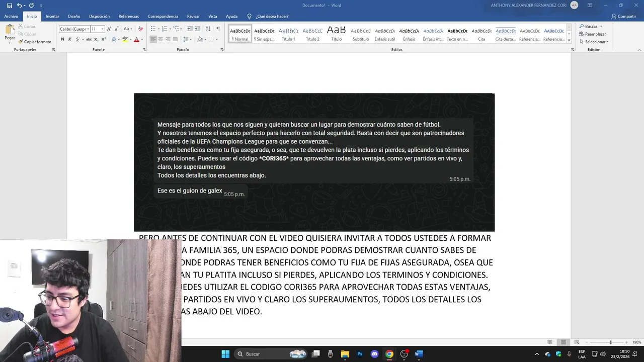Image resolution: width=644 pixels, height=362 pixels.
Task: Switch to the Revisar tab
Action: tap(193, 17)
